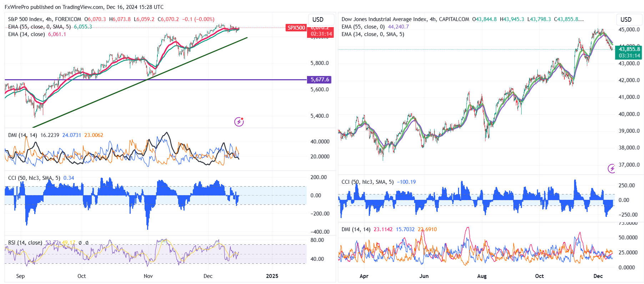Select the 'EMA (34, close, 0, SMA, 5)' Dow legend
Screen dimensions: 644x284
pos(373,34)
